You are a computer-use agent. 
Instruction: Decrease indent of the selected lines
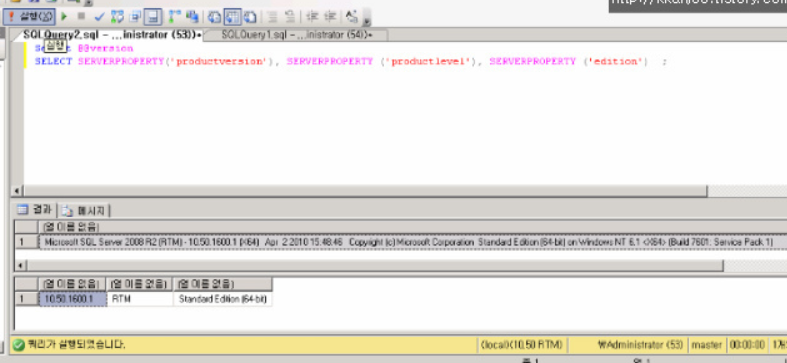312,17
